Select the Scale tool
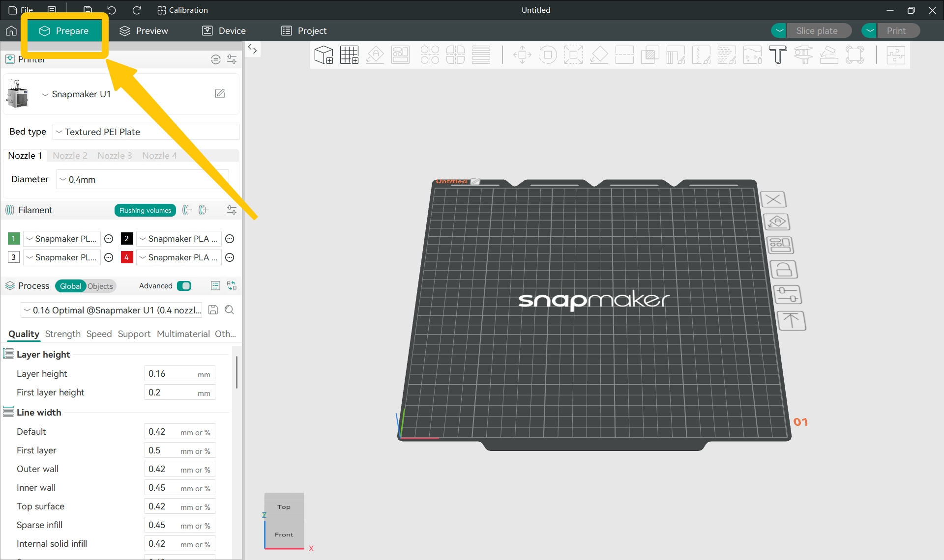The image size is (944, 560). (x=573, y=55)
